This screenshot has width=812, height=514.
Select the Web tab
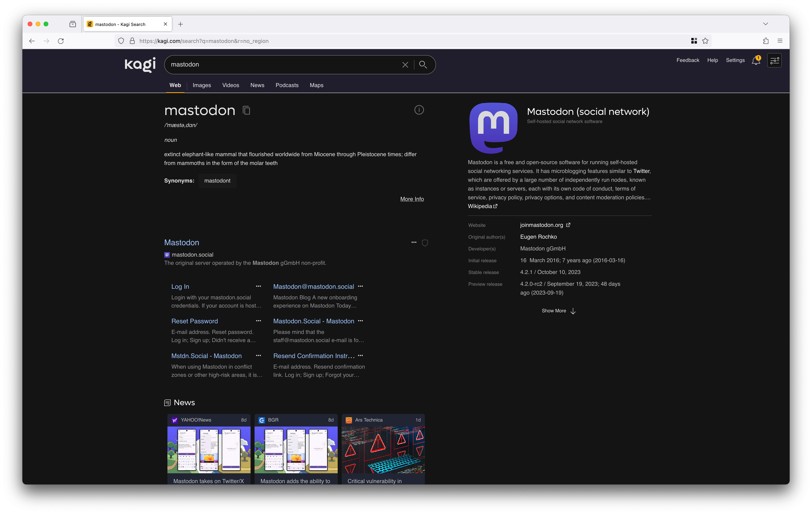click(x=175, y=85)
